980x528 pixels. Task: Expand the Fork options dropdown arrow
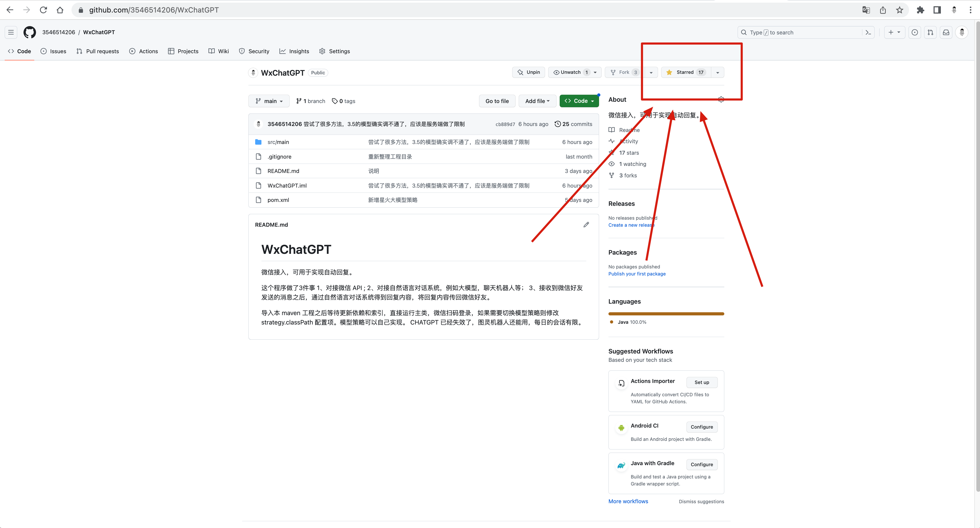tap(651, 72)
